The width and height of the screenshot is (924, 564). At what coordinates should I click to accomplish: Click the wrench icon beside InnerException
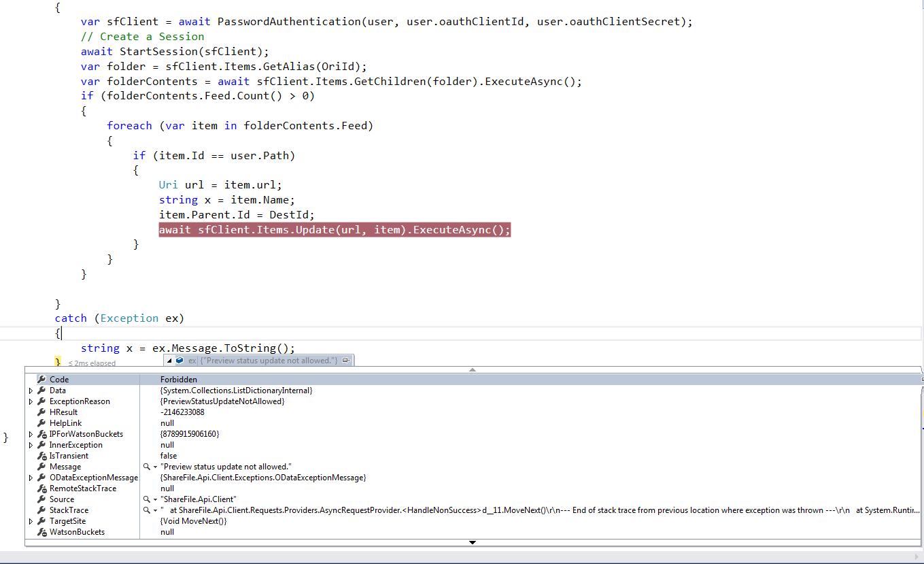click(x=41, y=445)
